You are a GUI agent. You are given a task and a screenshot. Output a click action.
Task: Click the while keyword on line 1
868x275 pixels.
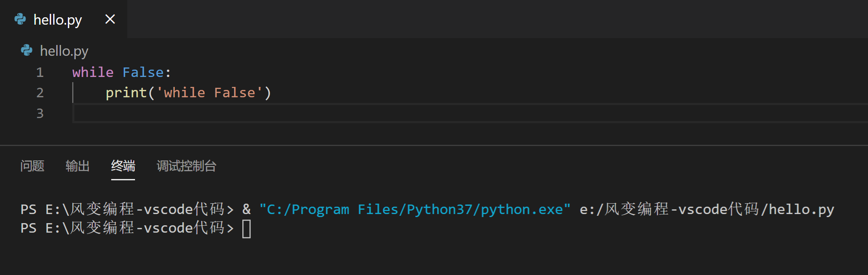(x=93, y=72)
